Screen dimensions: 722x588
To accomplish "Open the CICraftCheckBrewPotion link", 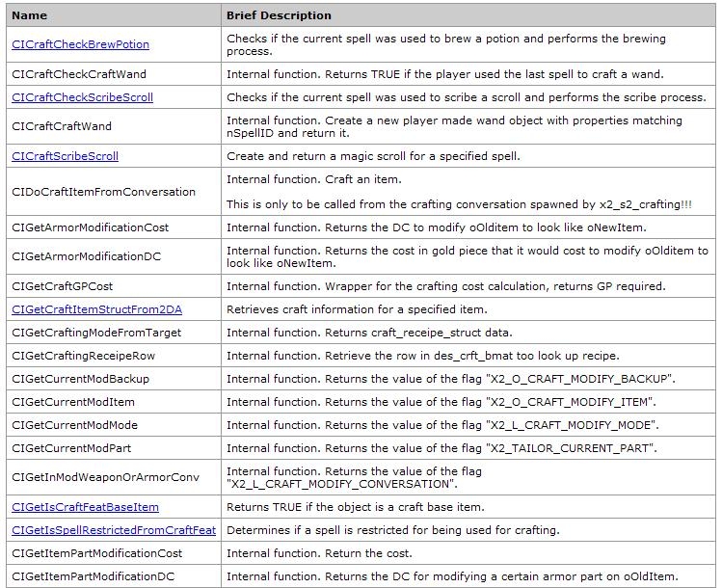I will tap(80, 44).
